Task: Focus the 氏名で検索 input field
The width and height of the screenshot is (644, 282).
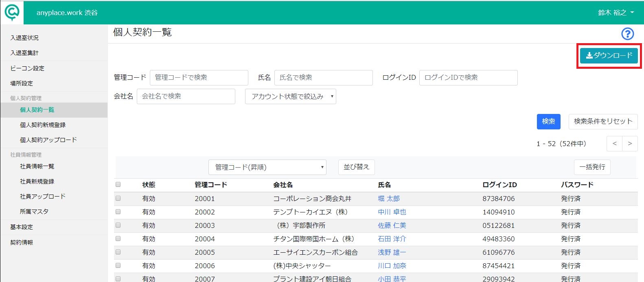Action: point(324,78)
